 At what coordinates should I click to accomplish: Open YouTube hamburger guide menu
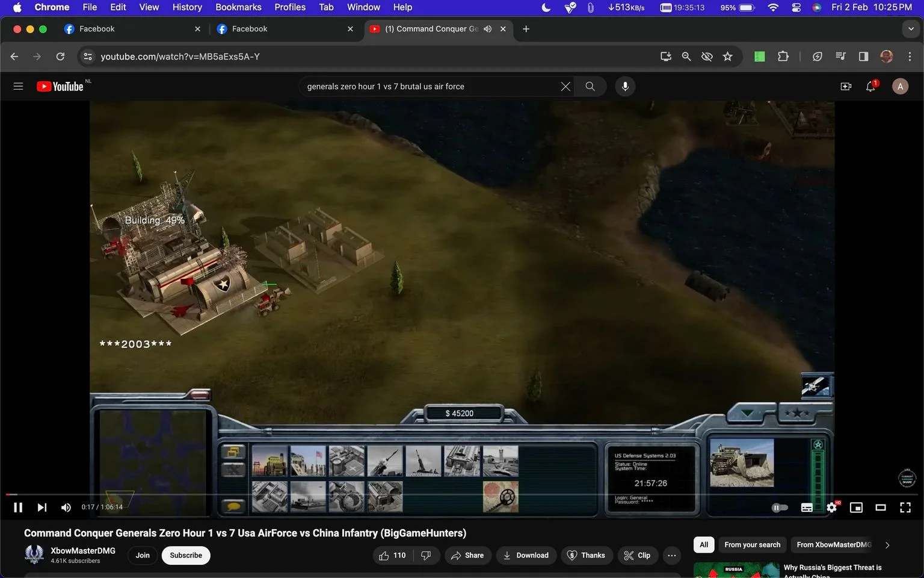click(18, 87)
